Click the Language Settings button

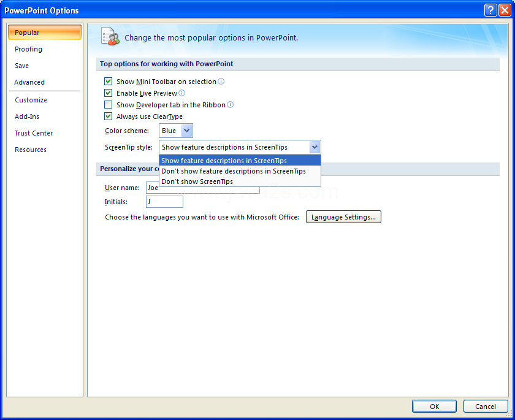coord(343,217)
